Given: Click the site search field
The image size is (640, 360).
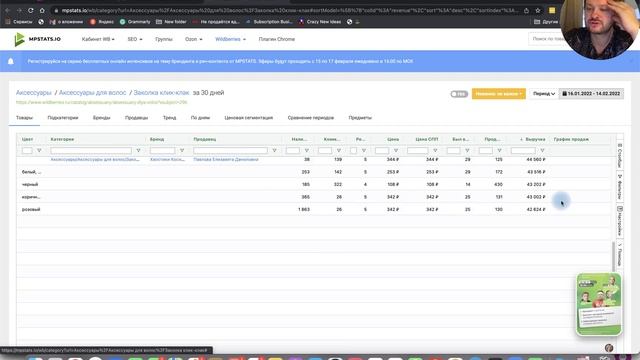Looking at the screenshot, I should 547,39.
